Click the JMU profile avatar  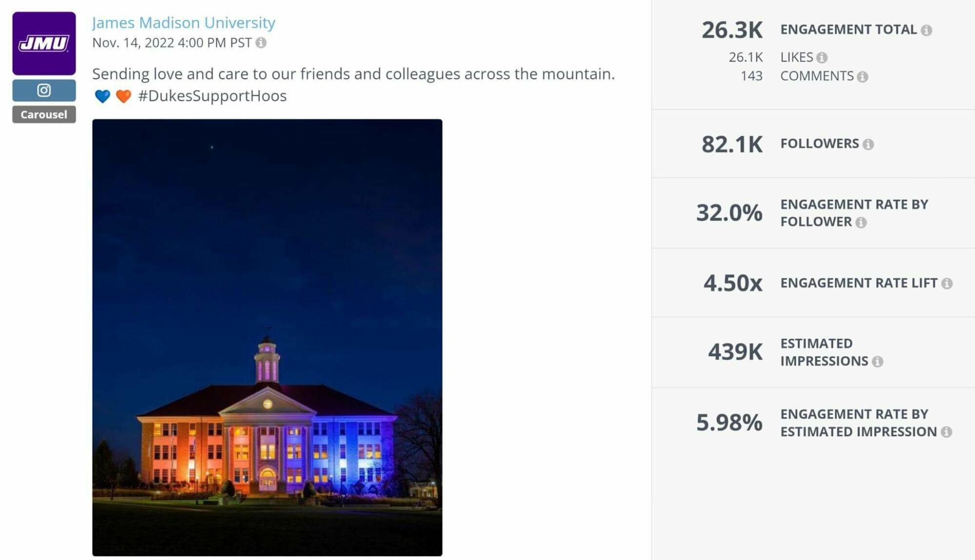43,43
